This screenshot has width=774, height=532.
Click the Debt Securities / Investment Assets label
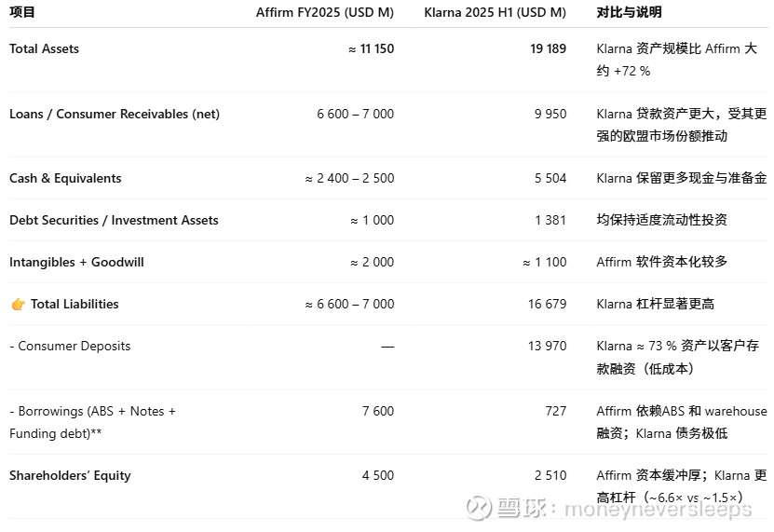tap(114, 220)
